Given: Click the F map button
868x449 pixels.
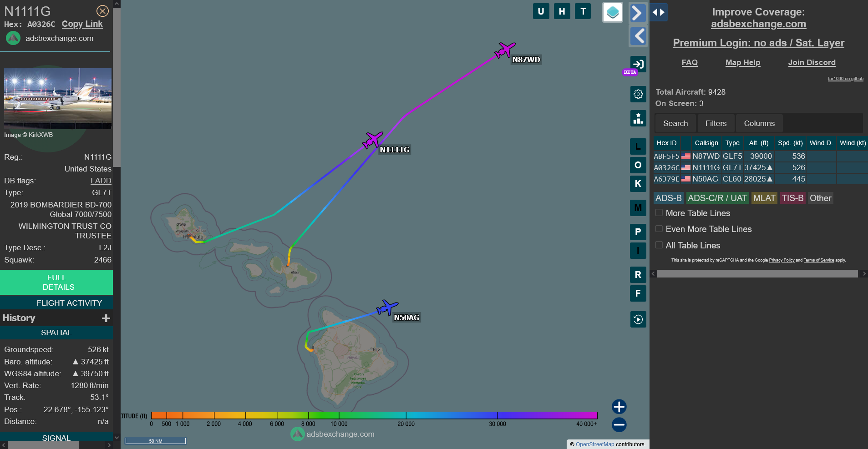Looking at the screenshot, I should (638, 293).
